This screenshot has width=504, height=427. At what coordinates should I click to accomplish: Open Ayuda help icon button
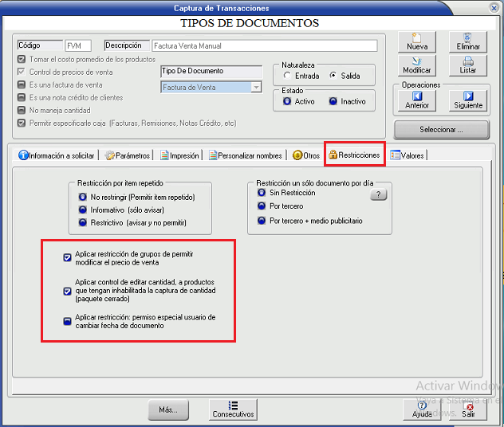tap(422, 409)
